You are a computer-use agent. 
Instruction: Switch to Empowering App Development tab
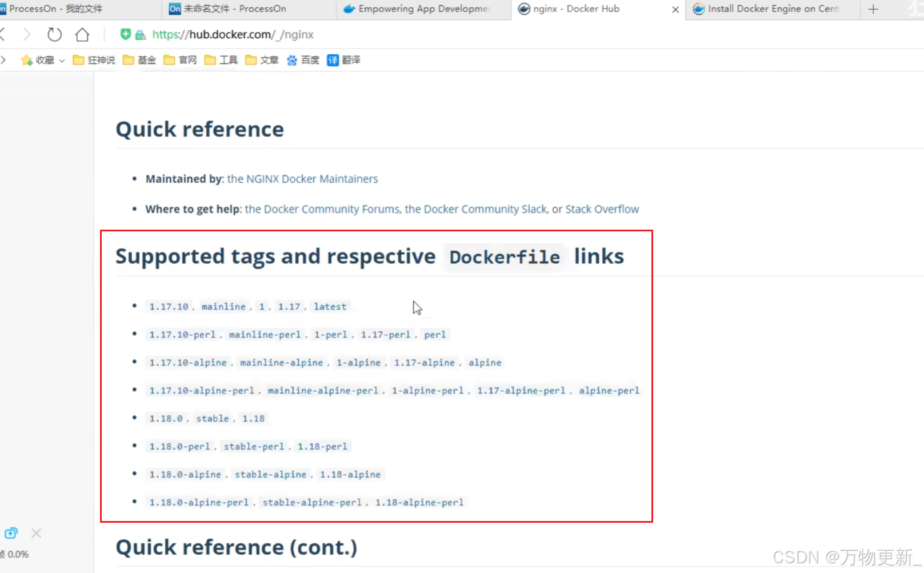pos(424,9)
